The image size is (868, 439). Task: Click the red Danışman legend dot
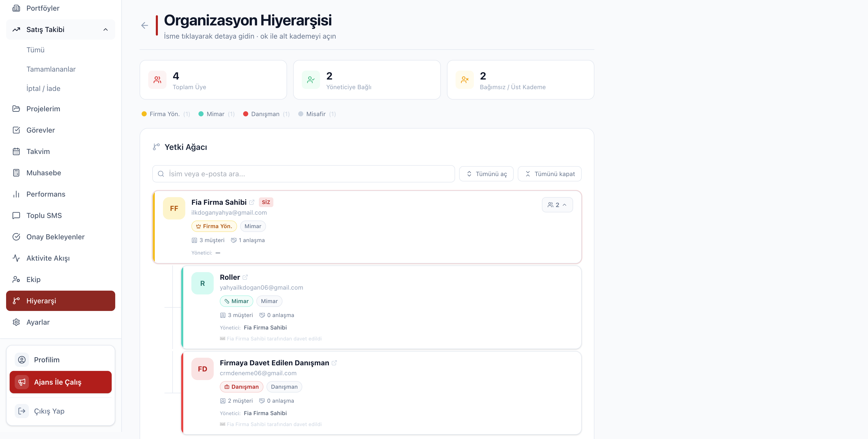pyautogui.click(x=246, y=114)
